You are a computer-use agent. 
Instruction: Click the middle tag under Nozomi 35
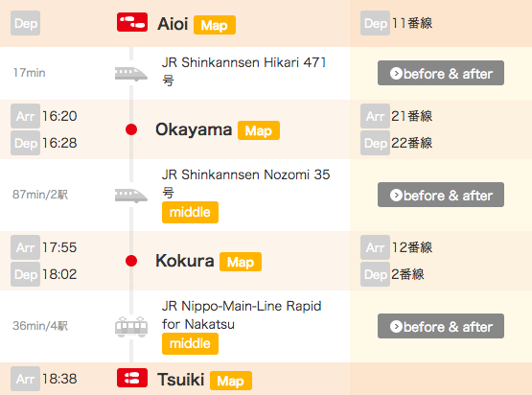tap(190, 213)
